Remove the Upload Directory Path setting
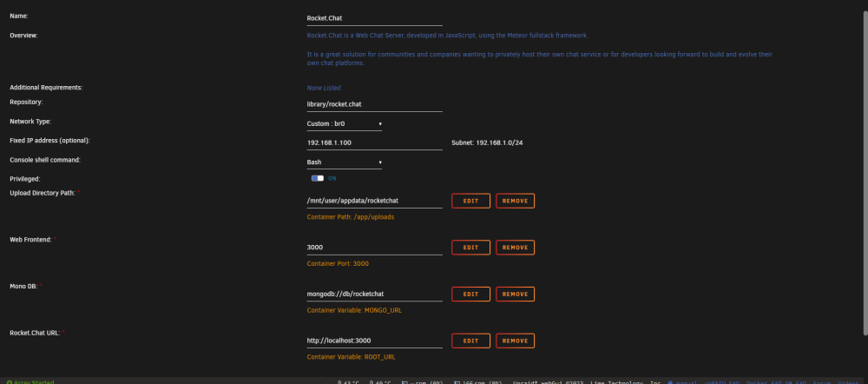 tap(515, 201)
